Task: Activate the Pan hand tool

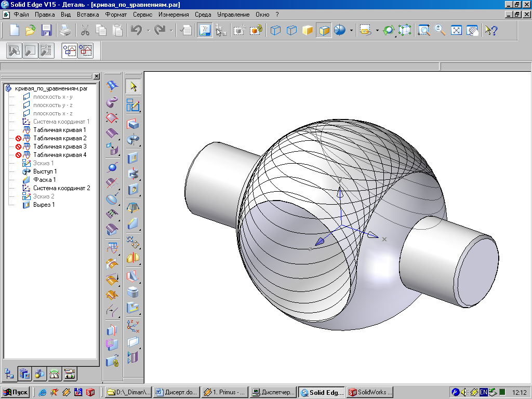Action: pos(472,30)
